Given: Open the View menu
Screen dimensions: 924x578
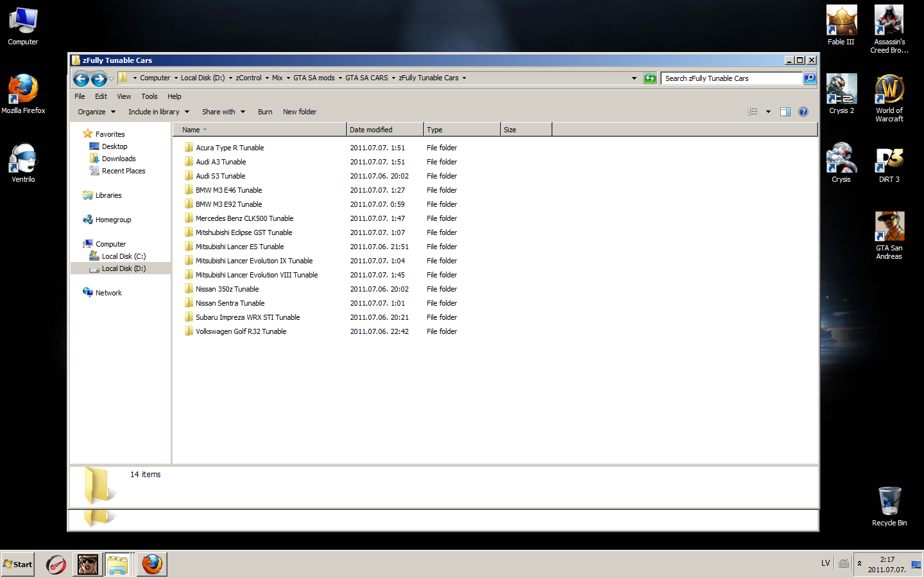Looking at the screenshot, I should tap(124, 96).
